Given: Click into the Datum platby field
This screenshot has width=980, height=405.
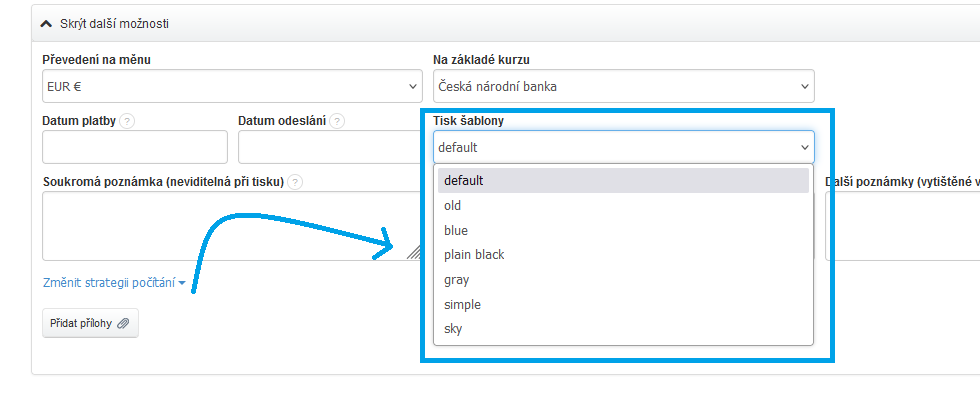Looking at the screenshot, I should (135, 147).
